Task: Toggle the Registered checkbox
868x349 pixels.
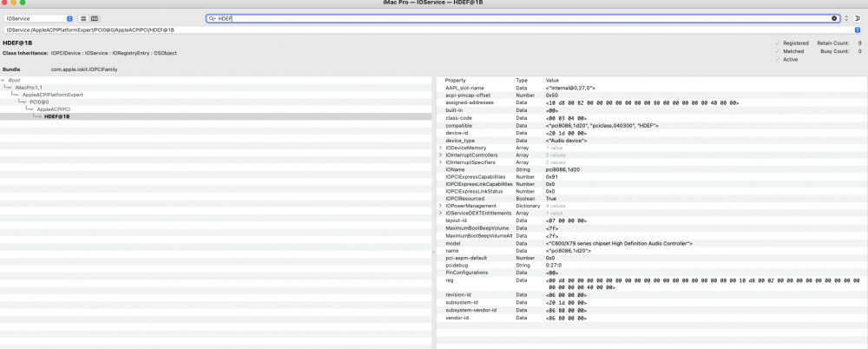Action: tap(777, 43)
